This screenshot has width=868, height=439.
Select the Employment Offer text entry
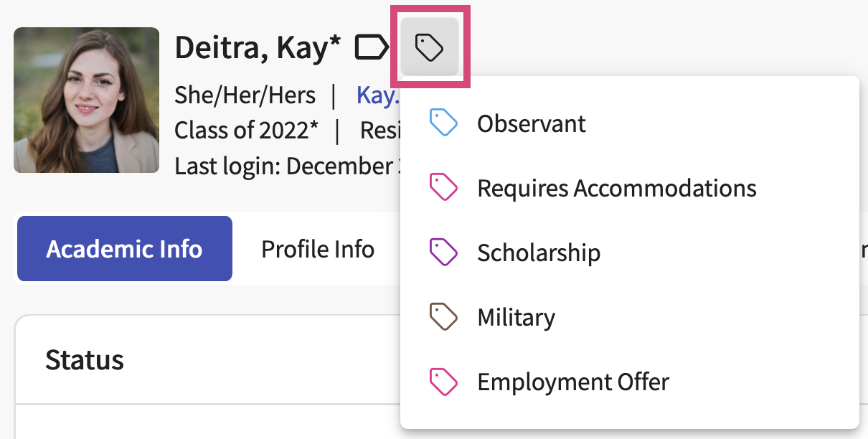[x=573, y=382]
